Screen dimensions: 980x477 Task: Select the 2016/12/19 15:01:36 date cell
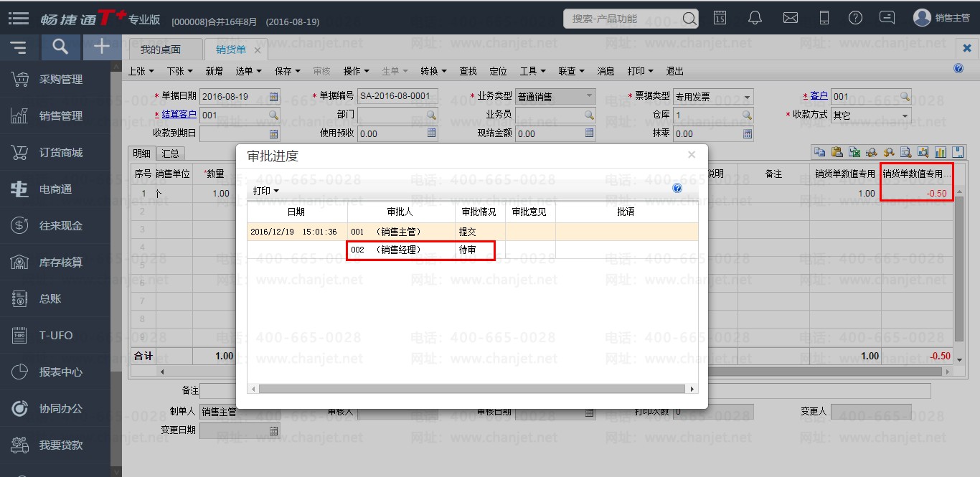pos(297,232)
